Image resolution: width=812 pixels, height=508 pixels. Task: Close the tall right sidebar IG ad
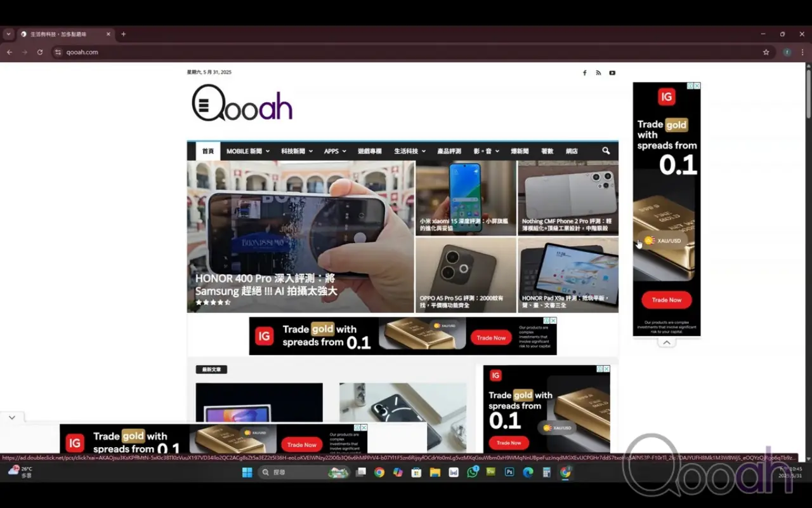pyautogui.click(x=697, y=86)
